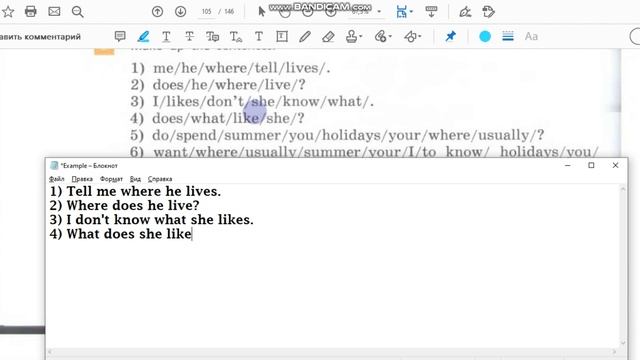Open Правка menu in Notepad

coord(82,179)
